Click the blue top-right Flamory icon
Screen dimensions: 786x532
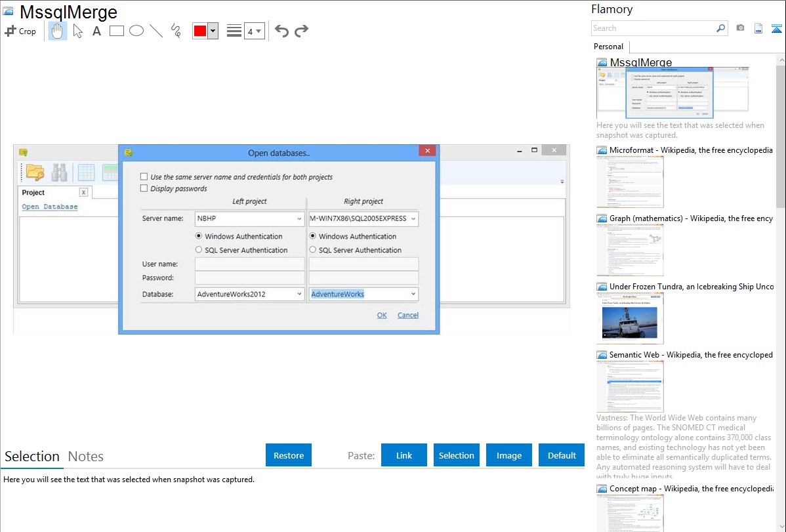click(776, 28)
